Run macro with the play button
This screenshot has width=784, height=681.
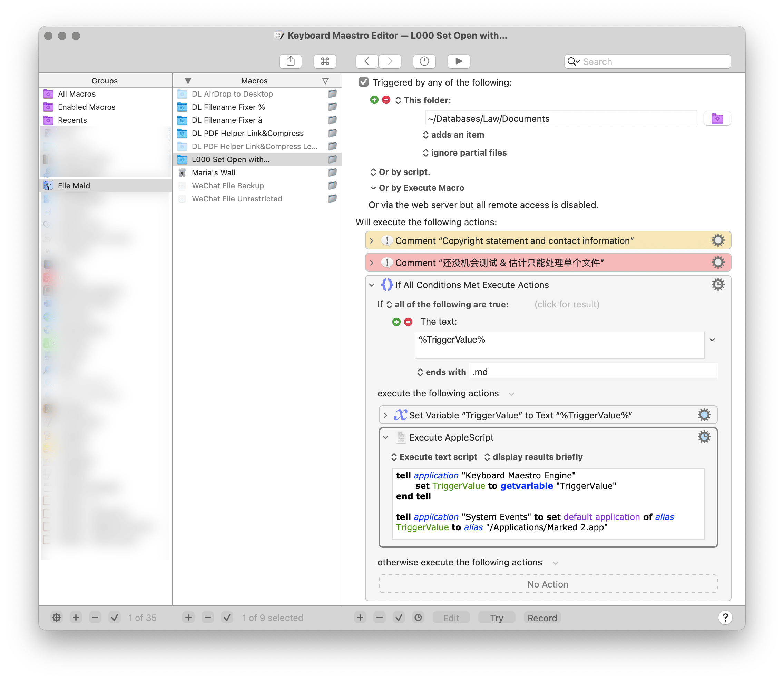click(459, 61)
